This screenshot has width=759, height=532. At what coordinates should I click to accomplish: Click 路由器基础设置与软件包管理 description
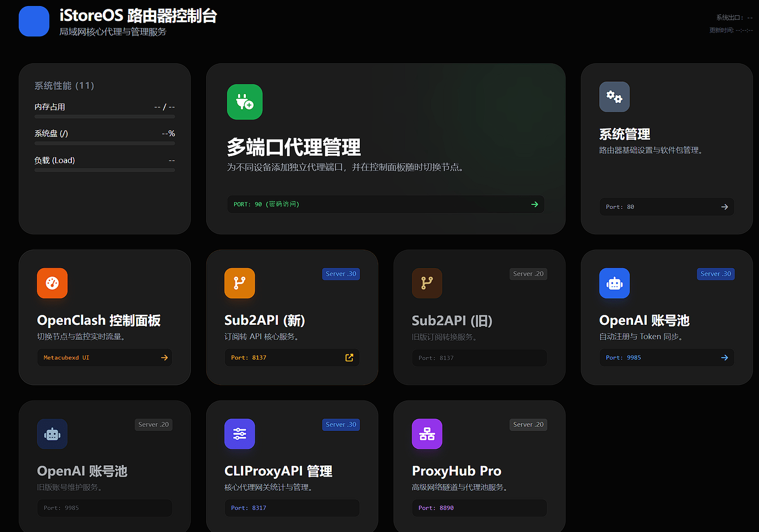[652, 150]
